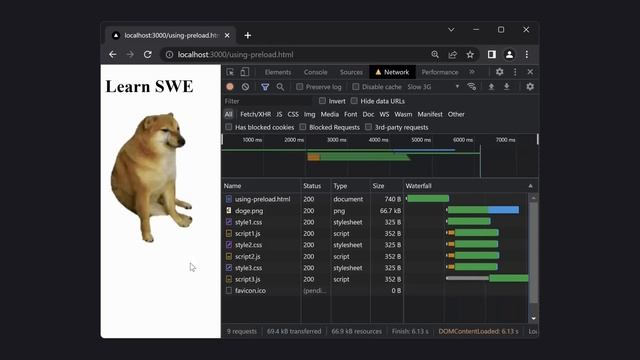
Task: Toggle the browser side panel icon
Action: (492, 54)
